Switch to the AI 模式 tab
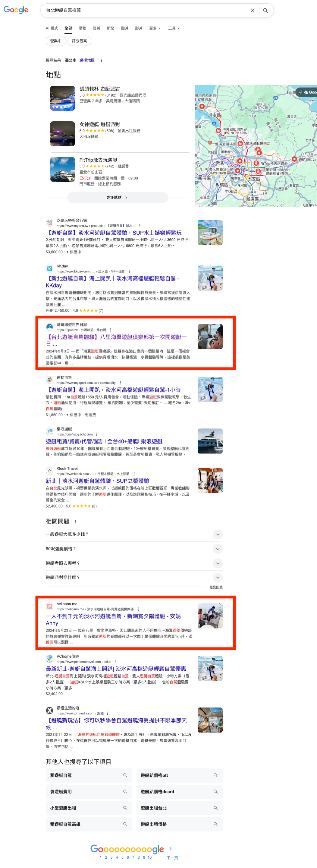 (x=52, y=28)
